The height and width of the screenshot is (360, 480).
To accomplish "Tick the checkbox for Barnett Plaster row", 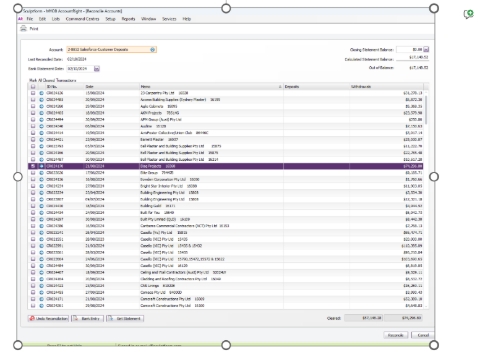I will coord(33,139).
